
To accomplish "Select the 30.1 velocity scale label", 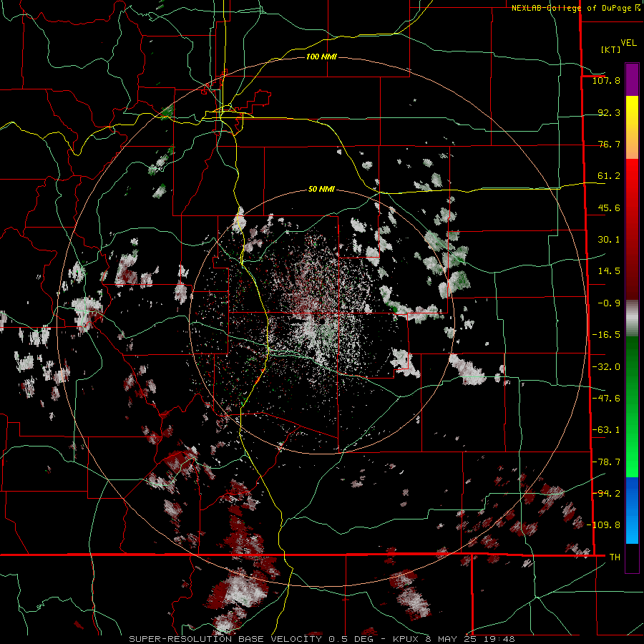I will pyautogui.click(x=609, y=240).
